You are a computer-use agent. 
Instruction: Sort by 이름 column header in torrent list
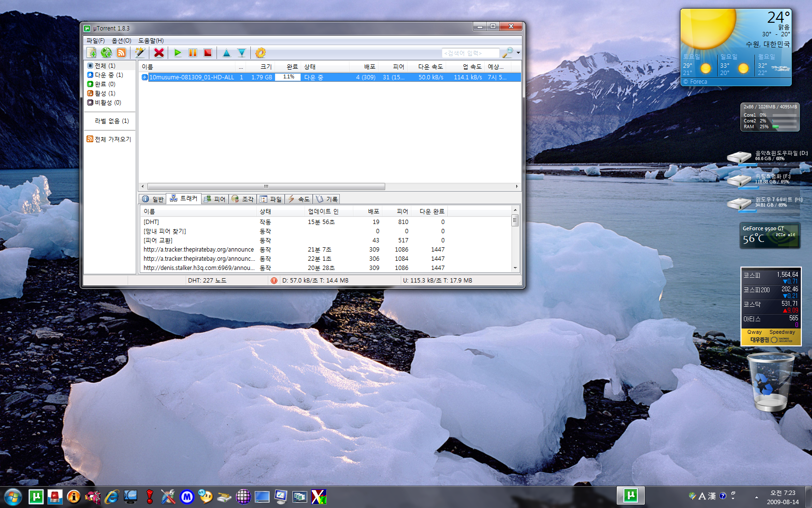187,67
